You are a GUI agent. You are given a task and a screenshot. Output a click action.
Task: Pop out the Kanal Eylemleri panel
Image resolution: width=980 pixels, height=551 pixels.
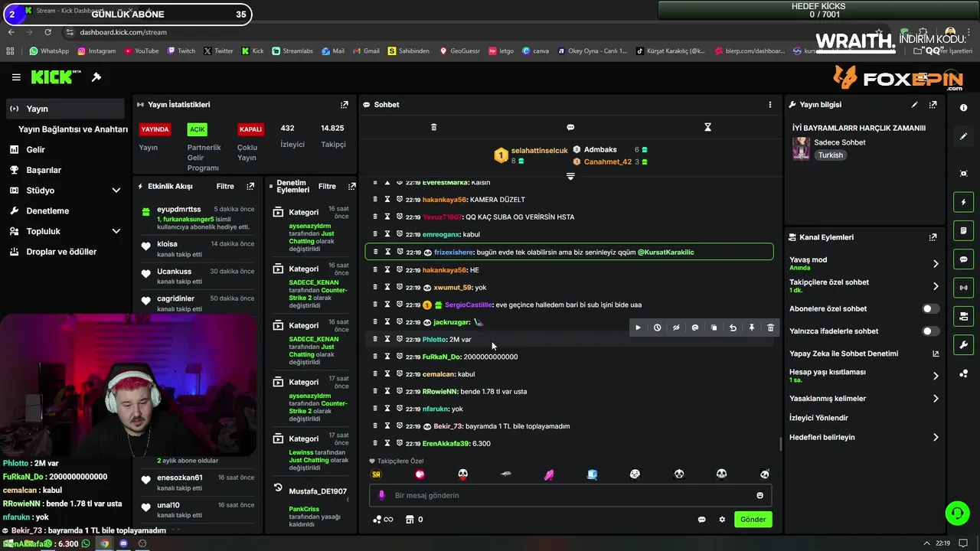click(x=933, y=237)
